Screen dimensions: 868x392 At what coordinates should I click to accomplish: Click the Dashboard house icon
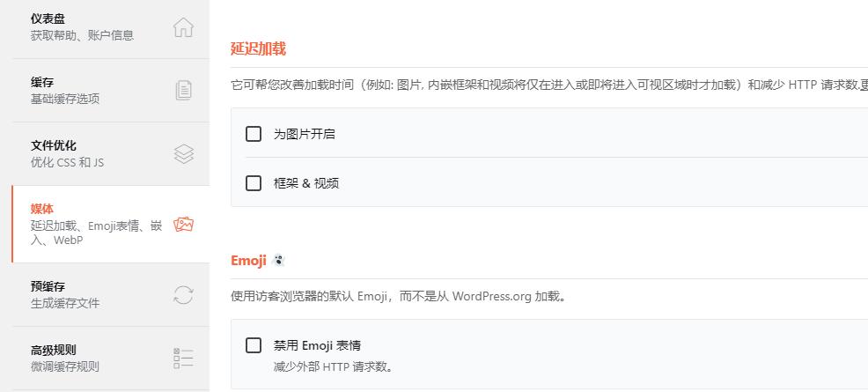tap(183, 27)
